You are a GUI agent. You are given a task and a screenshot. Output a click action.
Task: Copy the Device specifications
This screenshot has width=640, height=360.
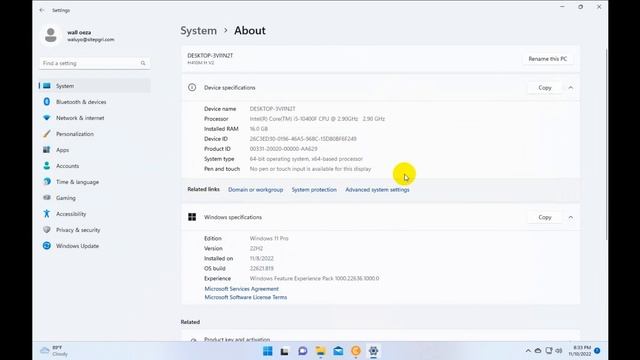[544, 88]
